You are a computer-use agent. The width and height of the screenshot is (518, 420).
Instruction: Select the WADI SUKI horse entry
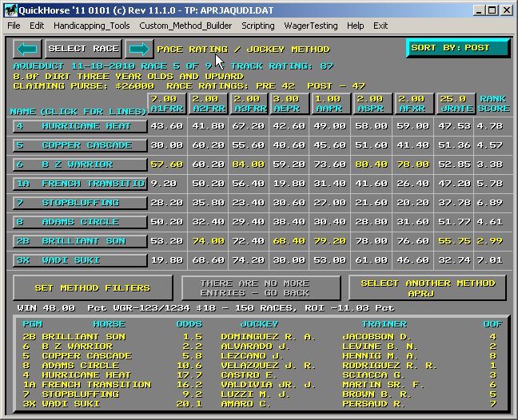point(79,260)
